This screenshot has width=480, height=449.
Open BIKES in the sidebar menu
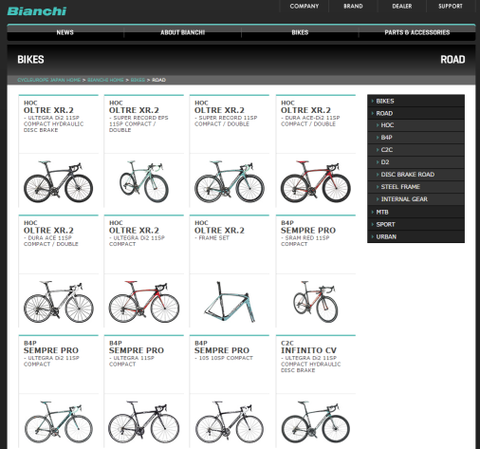(416, 101)
